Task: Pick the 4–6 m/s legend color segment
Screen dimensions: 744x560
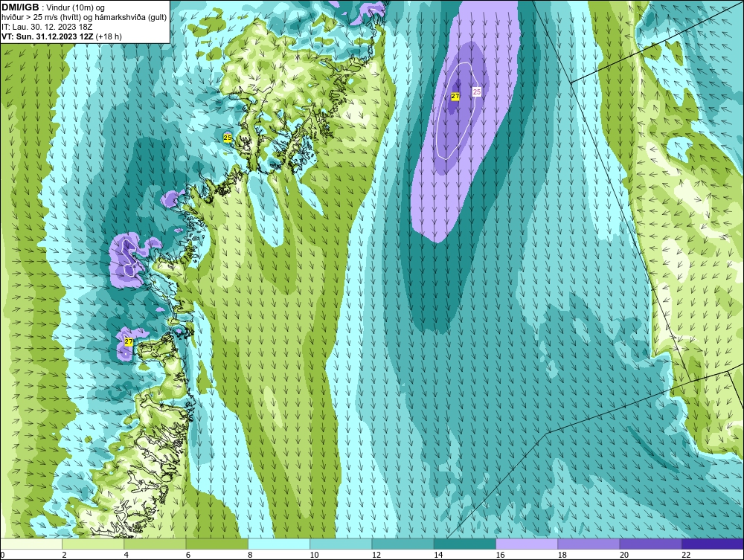Action: (x=155, y=544)
